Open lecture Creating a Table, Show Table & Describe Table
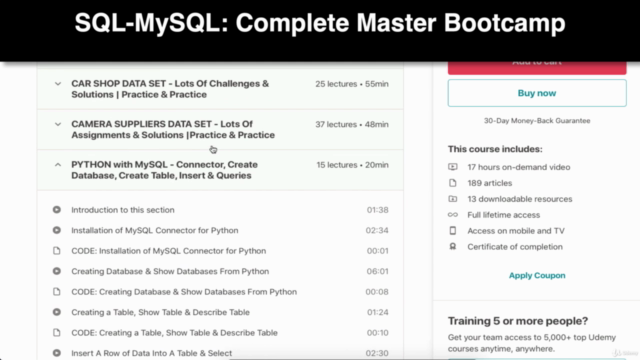 (x=160, y=312)
